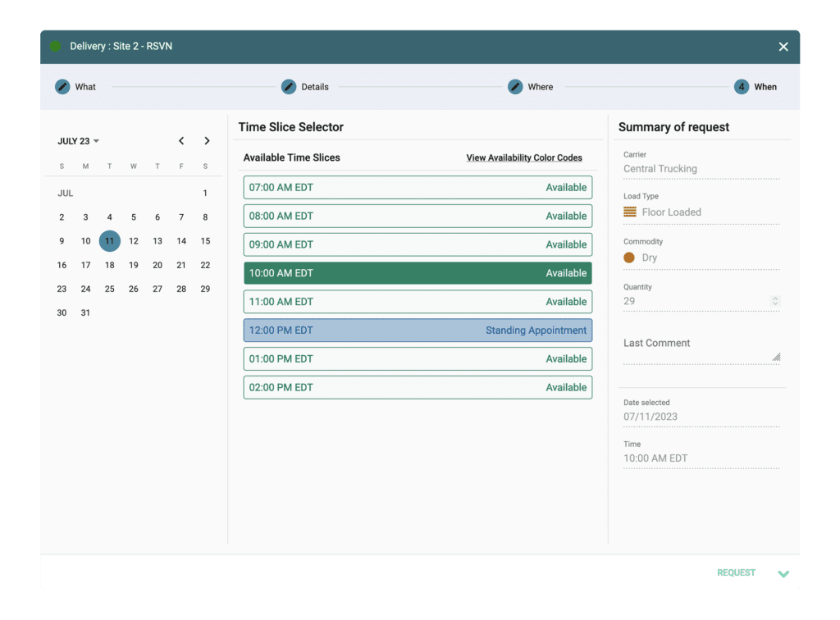Open View Availability Color Codes link
The height and width of the screenshot is (620, 840).
(x=524, y=157)
